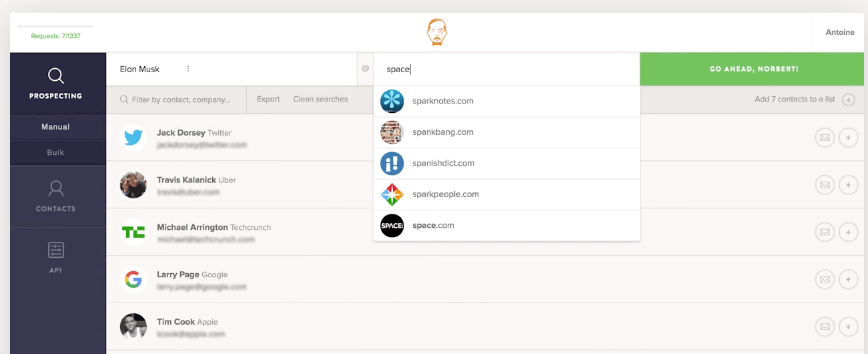This screenshot has height=354, width=868.
Task: Select the Manual prospecting tab
Action: click(x=55, y=127)
